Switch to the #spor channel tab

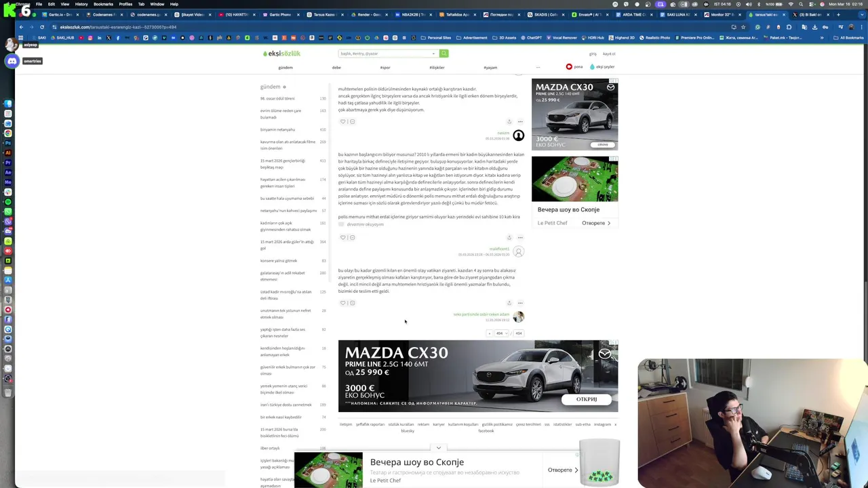coord(385,67)
